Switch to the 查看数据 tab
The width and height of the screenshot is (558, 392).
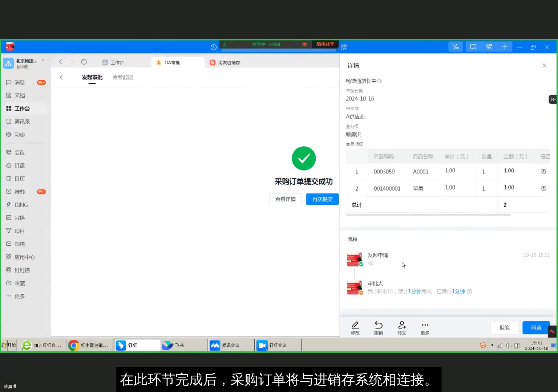point(122,77)
